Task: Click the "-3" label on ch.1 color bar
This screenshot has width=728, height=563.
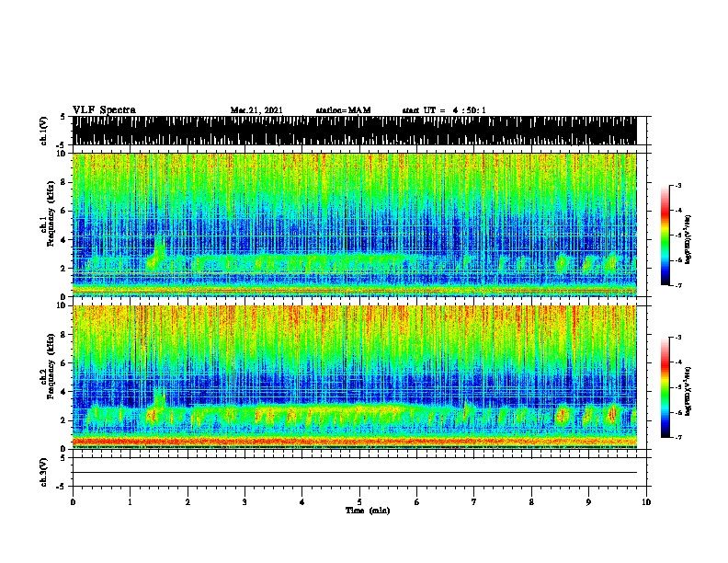Action: click(x=677, y=185)
